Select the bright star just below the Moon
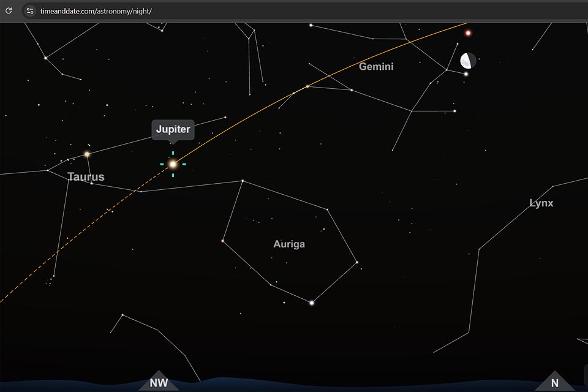Image resolution: width=588 pixels, height=392 pixels. coord(466,74)
